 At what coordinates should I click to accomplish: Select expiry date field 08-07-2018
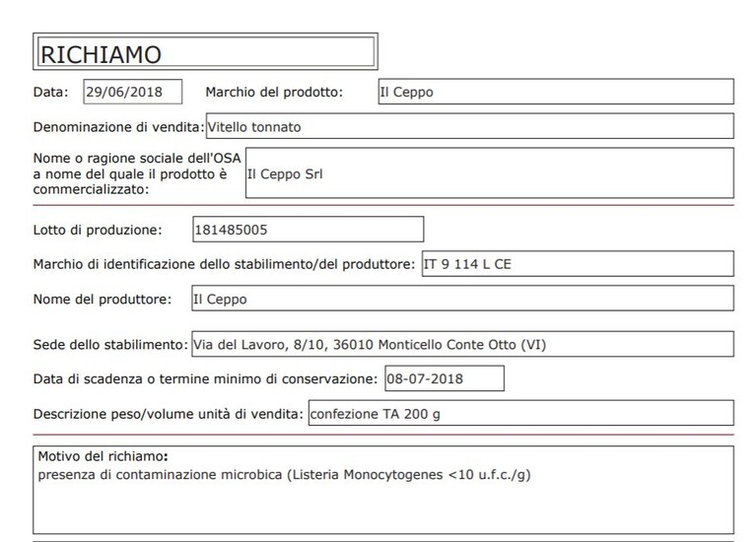pyautogui.click(x=445, y=378)
